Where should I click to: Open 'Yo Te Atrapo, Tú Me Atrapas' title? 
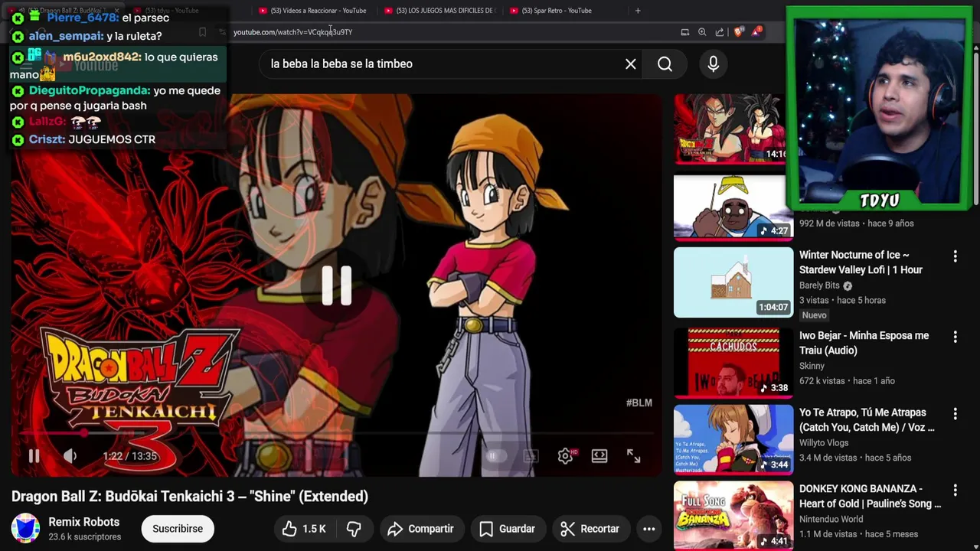pos(867,419)
